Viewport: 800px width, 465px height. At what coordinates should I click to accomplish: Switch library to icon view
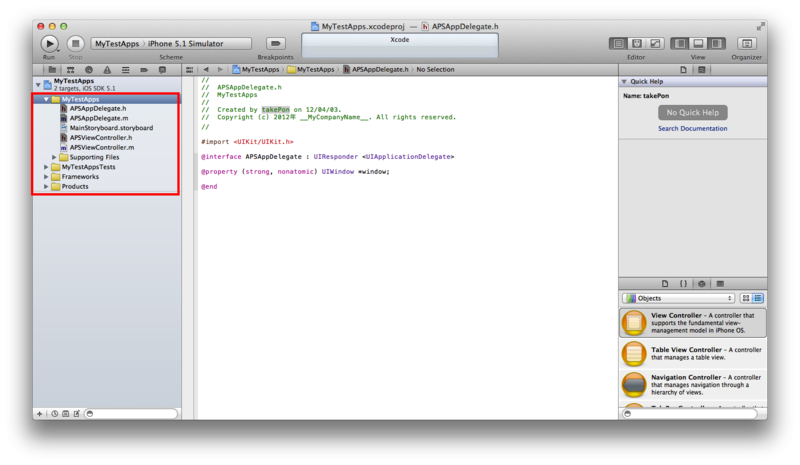click(x=746, y=298)
